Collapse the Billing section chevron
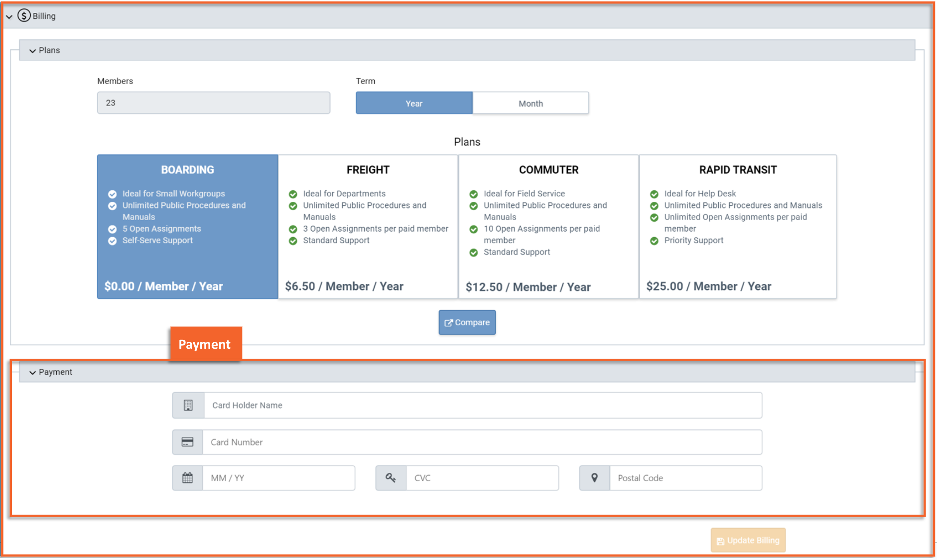This screenshot has height=560, width=937. (x=9, y=16)
